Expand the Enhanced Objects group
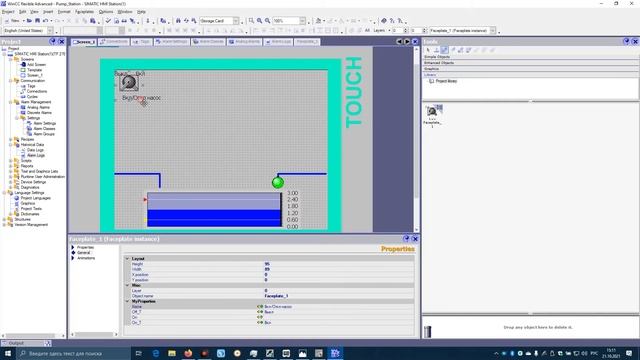 pos(531,63)
